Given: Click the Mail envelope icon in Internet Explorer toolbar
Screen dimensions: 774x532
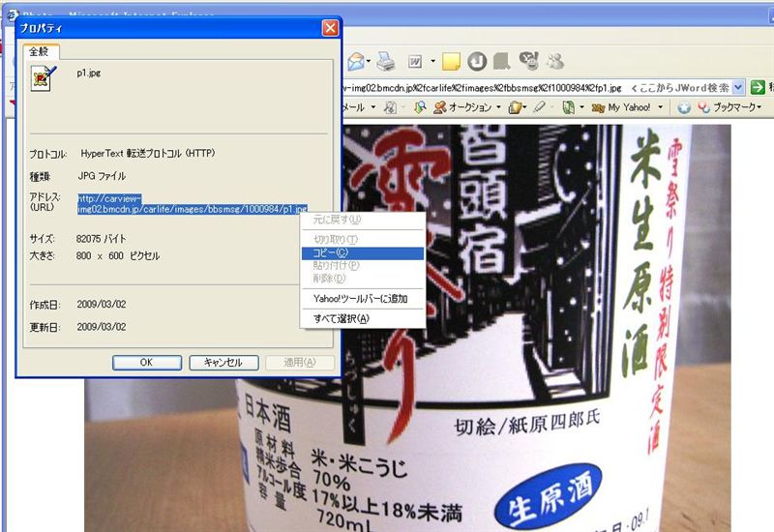Looking at the screenshot, I should pos(356,62).
